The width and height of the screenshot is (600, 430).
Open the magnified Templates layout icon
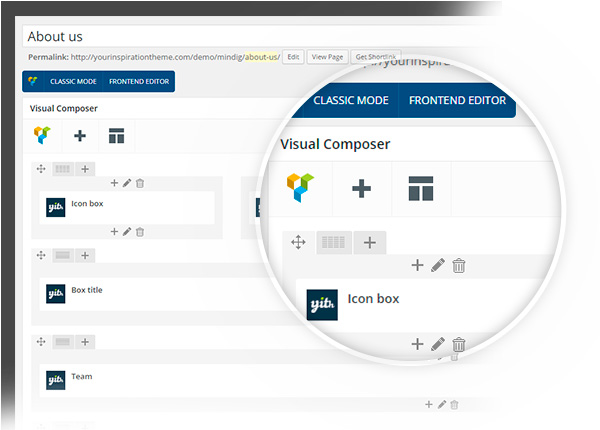(x=421, y=188)
